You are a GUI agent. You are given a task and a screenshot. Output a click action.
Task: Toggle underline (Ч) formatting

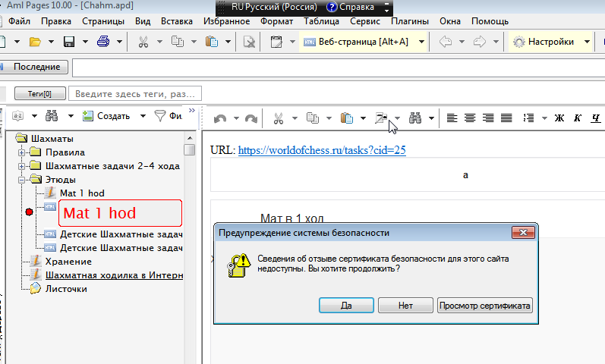(x=595, y=118)
